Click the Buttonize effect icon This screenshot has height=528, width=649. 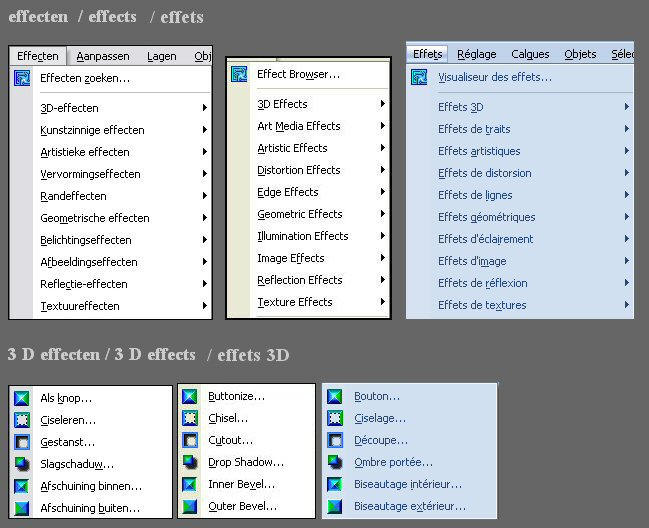click(x=189, y=397)
